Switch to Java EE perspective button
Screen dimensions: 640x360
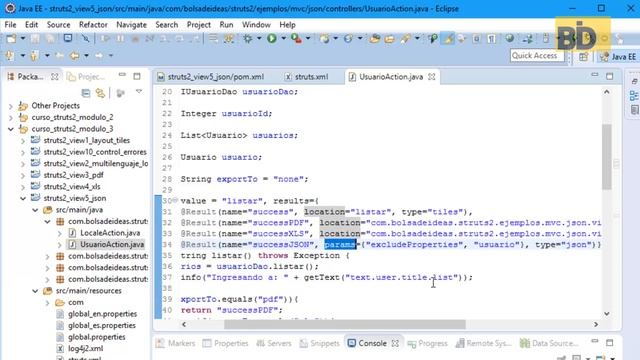(x=618, y=57)
